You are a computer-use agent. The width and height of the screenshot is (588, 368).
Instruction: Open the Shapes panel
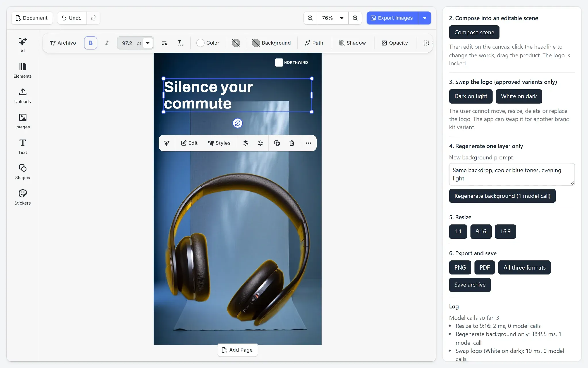click(22, 172)
